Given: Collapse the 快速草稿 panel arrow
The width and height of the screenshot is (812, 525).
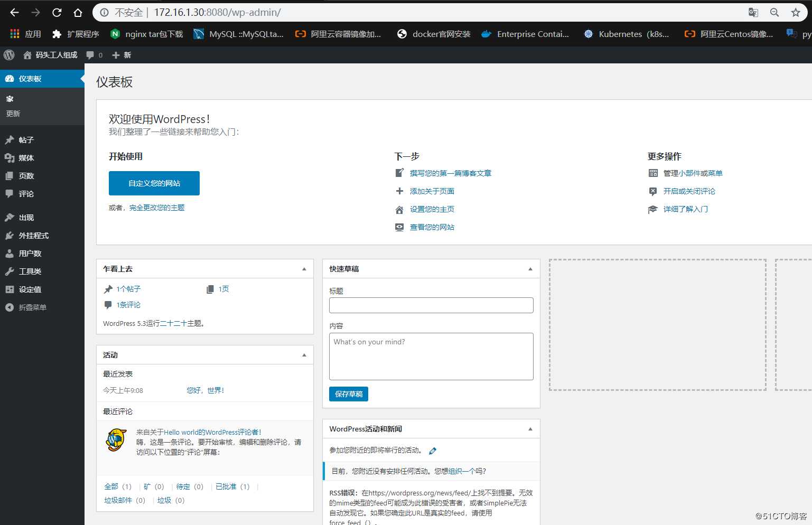Looking at the screenshot, I should pyautogui.click(x=530, y=269).
